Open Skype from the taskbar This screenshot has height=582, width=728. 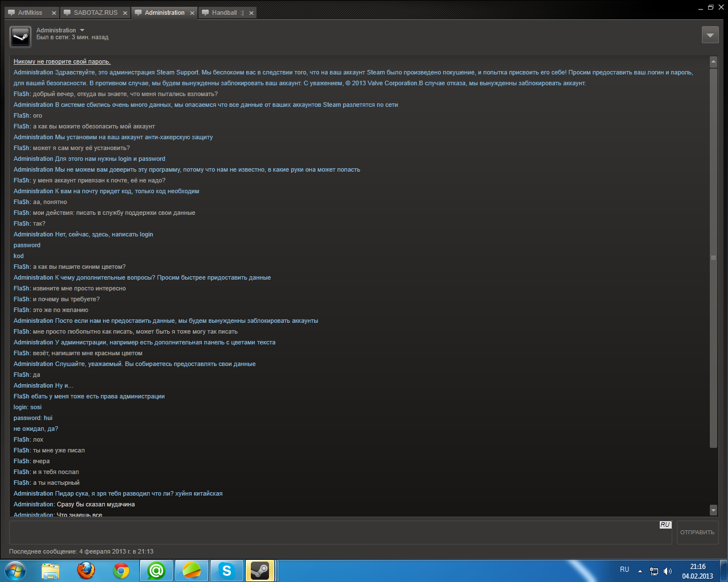pyautogui.click(x=226, y=571)
